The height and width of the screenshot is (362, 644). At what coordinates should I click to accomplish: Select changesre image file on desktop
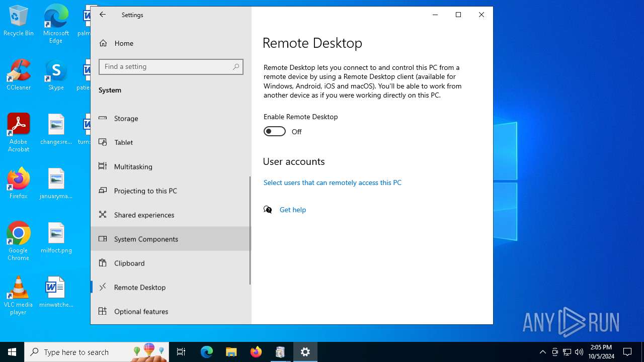click(56, 129)
